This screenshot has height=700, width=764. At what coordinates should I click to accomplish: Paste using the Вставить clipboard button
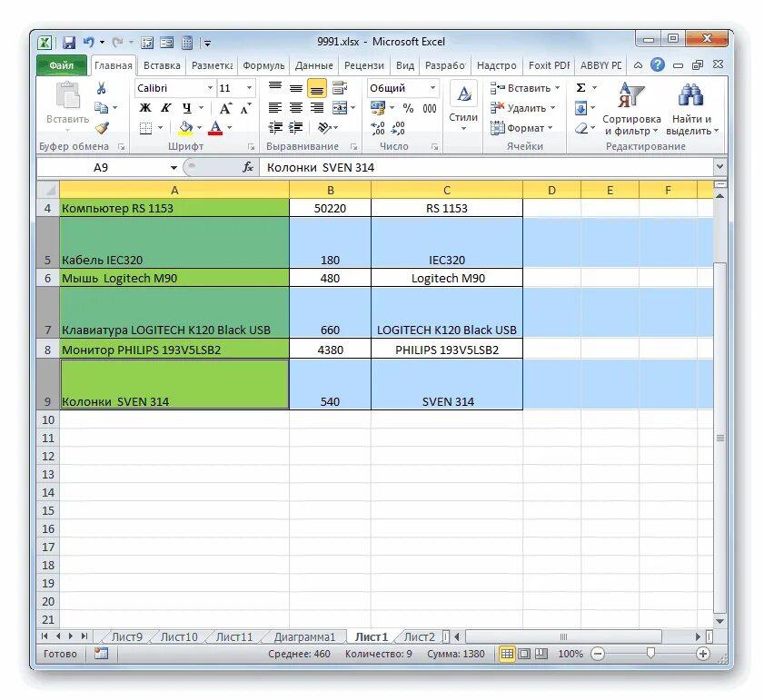coord(68,107)
